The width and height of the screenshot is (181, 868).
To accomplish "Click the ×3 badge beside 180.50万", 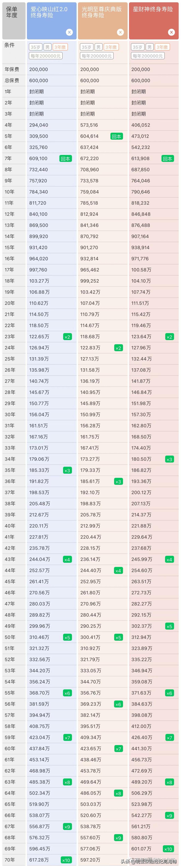I will tap(169, 459).
